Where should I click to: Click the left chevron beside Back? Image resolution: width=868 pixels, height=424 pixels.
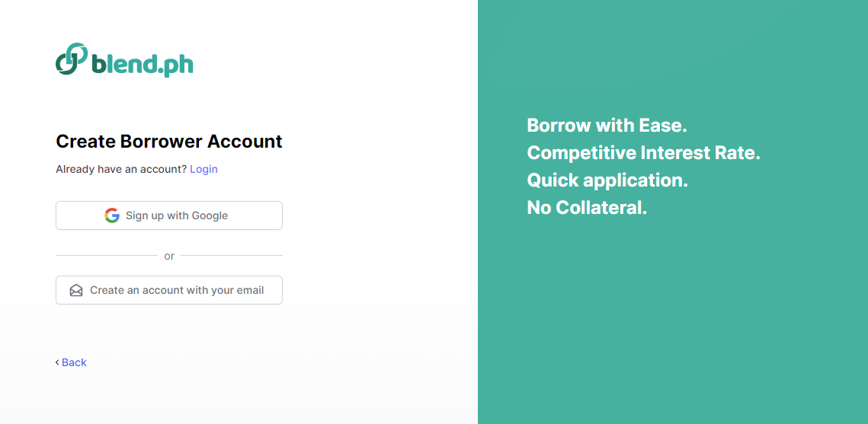tap(57, 362)
